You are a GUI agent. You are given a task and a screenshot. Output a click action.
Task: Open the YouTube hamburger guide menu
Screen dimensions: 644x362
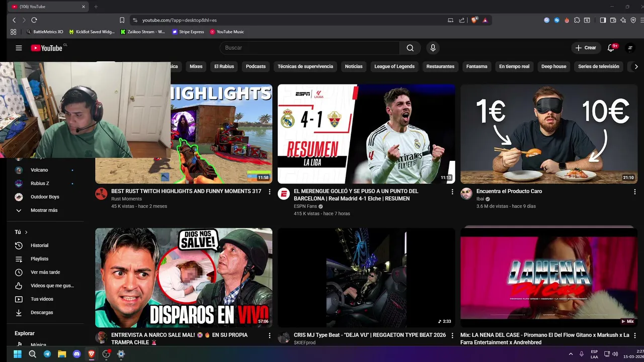click(19, 48)
